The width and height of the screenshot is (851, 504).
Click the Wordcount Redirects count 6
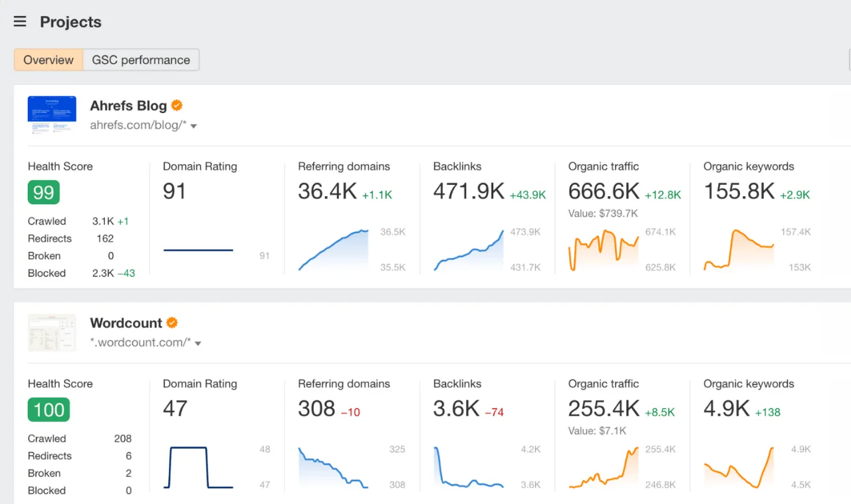[x=128, y=456]
